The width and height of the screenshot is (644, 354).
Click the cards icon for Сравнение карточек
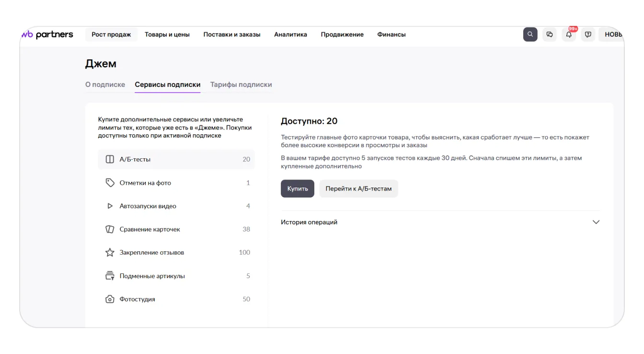(x=110, y=229)
